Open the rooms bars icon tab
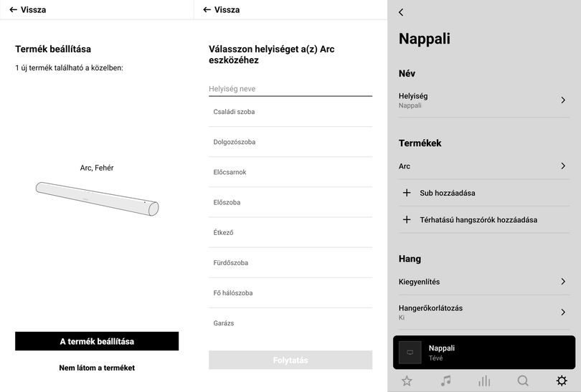 (x=484, y=381)
